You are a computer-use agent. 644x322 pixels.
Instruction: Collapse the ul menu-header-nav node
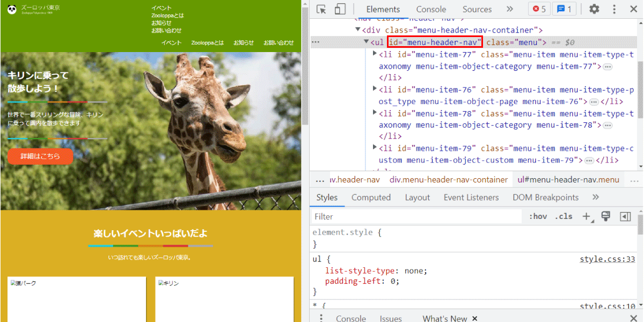[367, 42]
